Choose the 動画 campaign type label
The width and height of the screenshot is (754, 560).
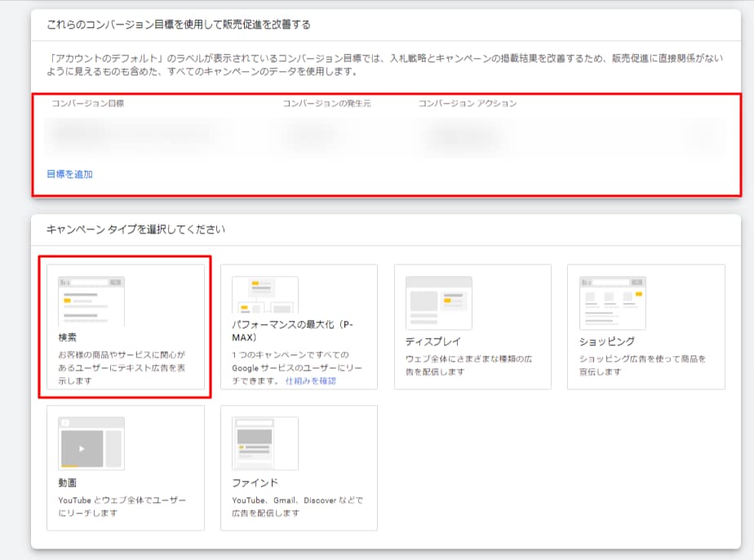pyautogui.click(x=68, y=482)
